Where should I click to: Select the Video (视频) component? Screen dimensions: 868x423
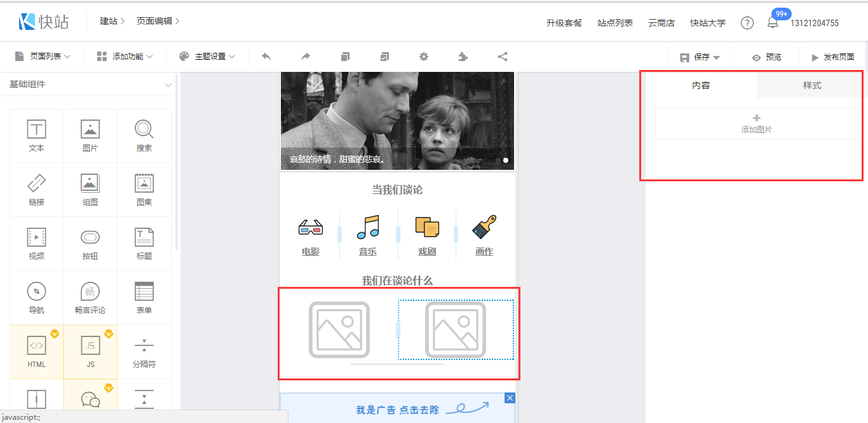click(36, 244)
